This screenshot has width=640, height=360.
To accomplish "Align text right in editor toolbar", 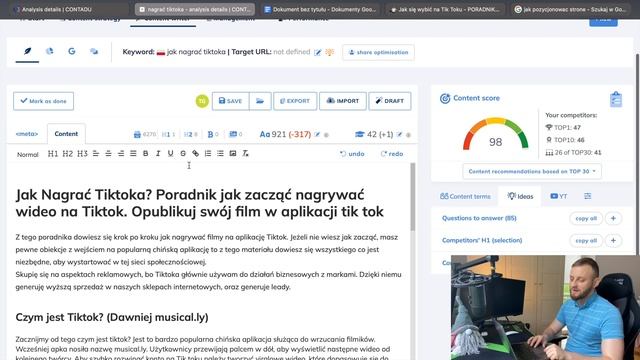I will 121,154.
